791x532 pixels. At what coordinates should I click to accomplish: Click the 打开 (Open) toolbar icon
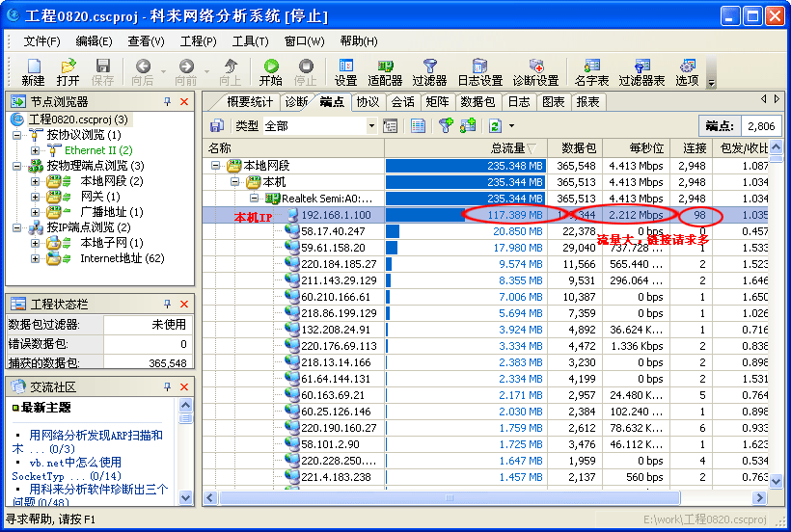click(x=68, y=72)
